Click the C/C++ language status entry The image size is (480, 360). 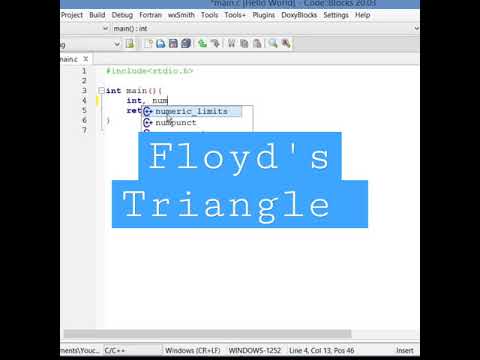[x=115, y=350]
